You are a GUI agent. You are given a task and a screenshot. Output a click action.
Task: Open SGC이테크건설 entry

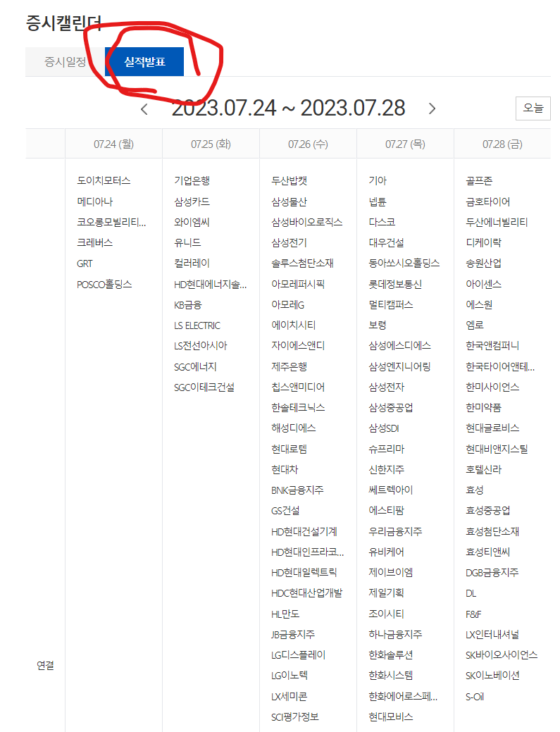point(204,387)
